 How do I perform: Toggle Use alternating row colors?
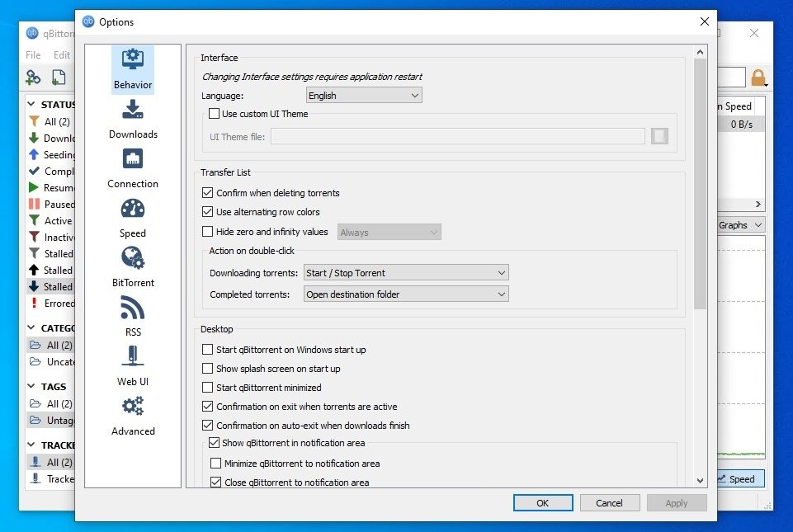pyautogui.click(x=208, y=212)
